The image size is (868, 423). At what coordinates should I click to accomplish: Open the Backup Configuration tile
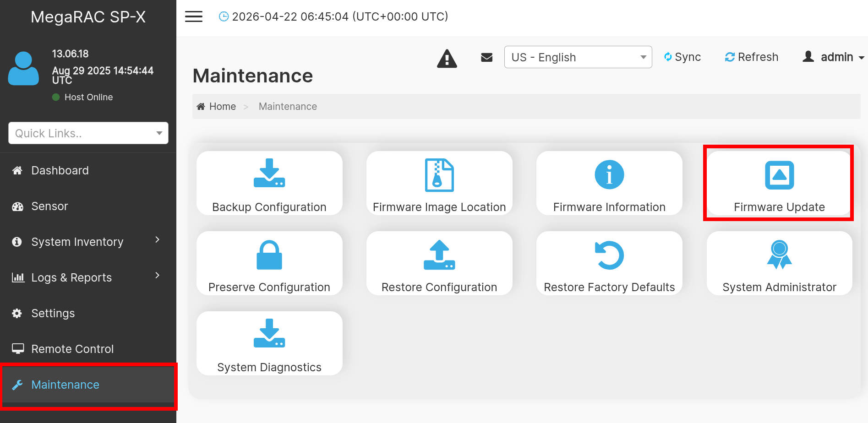269,183
